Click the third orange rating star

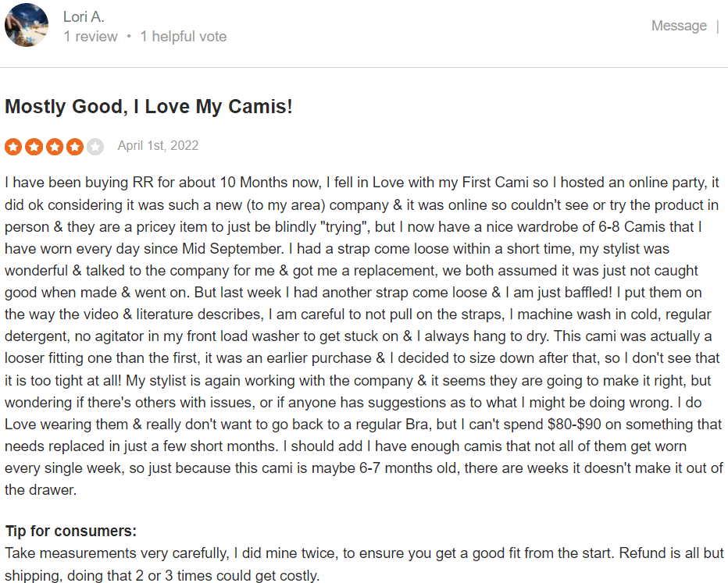coord(55,147)
